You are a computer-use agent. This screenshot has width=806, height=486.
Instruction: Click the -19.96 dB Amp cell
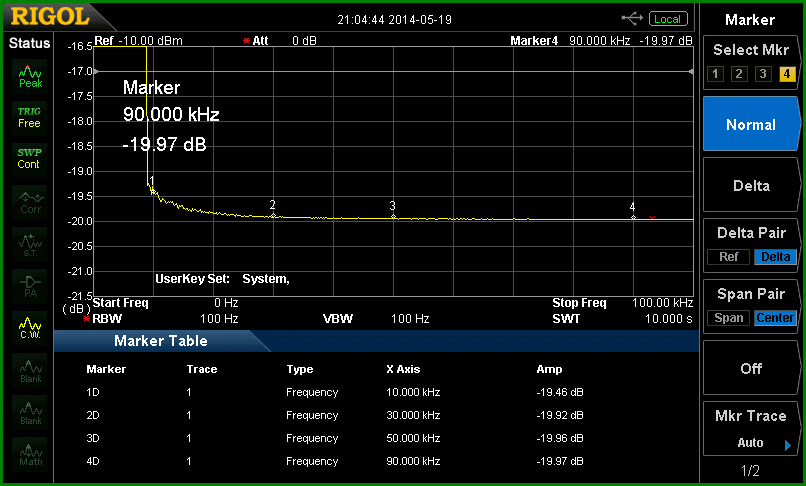pyautogui.click(x=560, y=438)
